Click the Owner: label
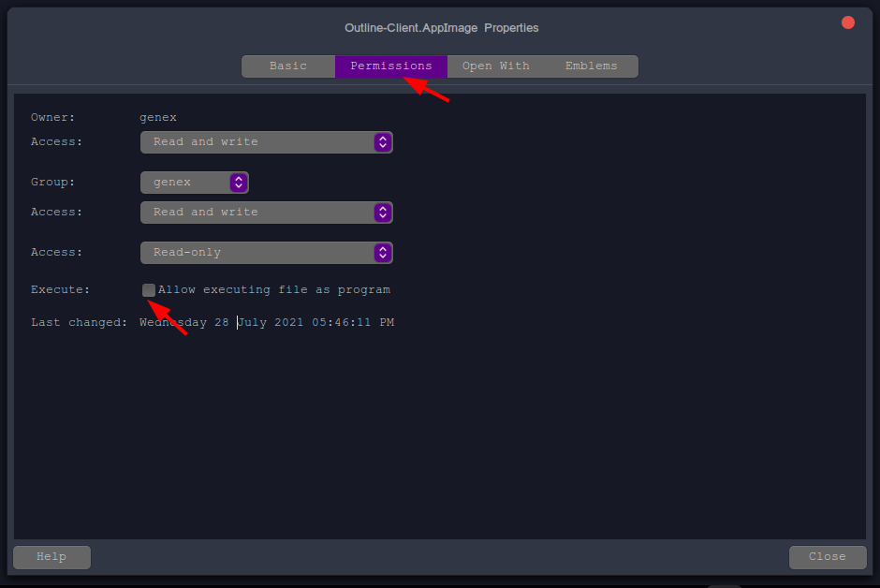880x588 pixels. pos(52,117)
